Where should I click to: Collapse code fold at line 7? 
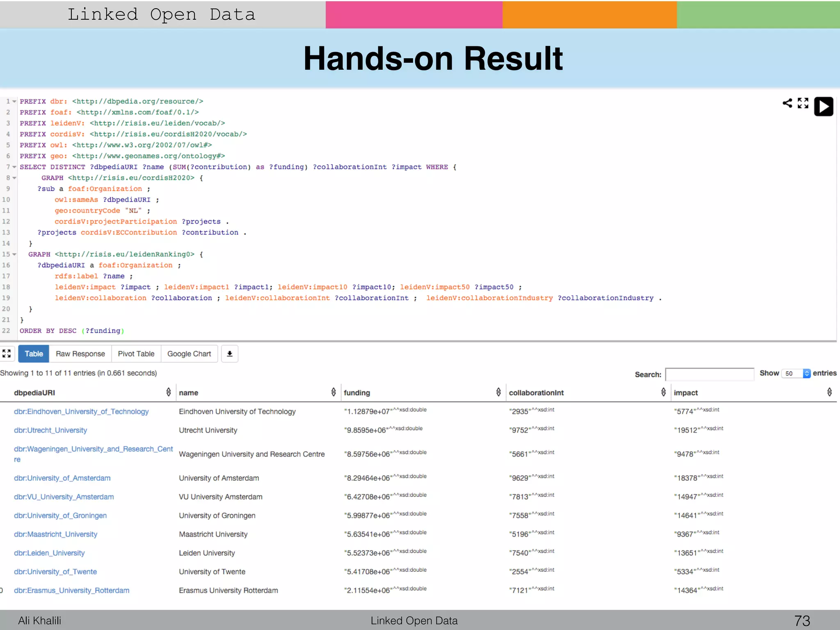pos(14,167)
